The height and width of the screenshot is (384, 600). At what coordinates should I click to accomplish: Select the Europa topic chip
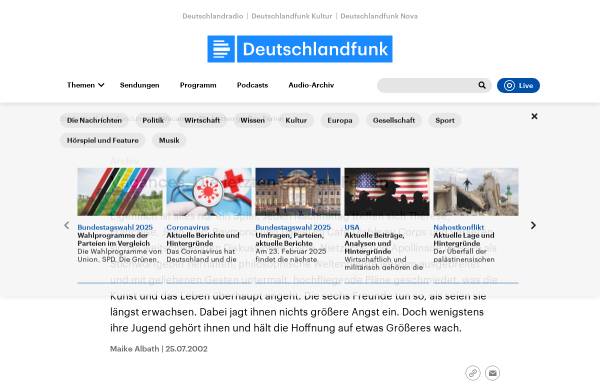click(340, 120)
